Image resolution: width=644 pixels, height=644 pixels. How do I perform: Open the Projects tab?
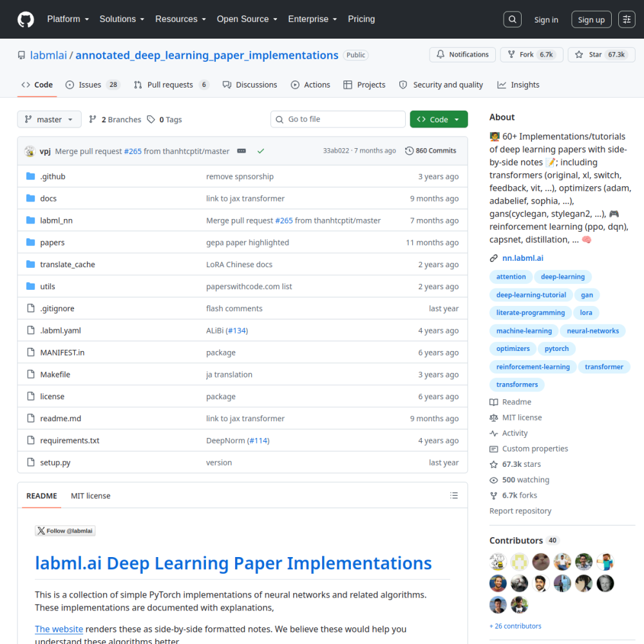point(365,84)
